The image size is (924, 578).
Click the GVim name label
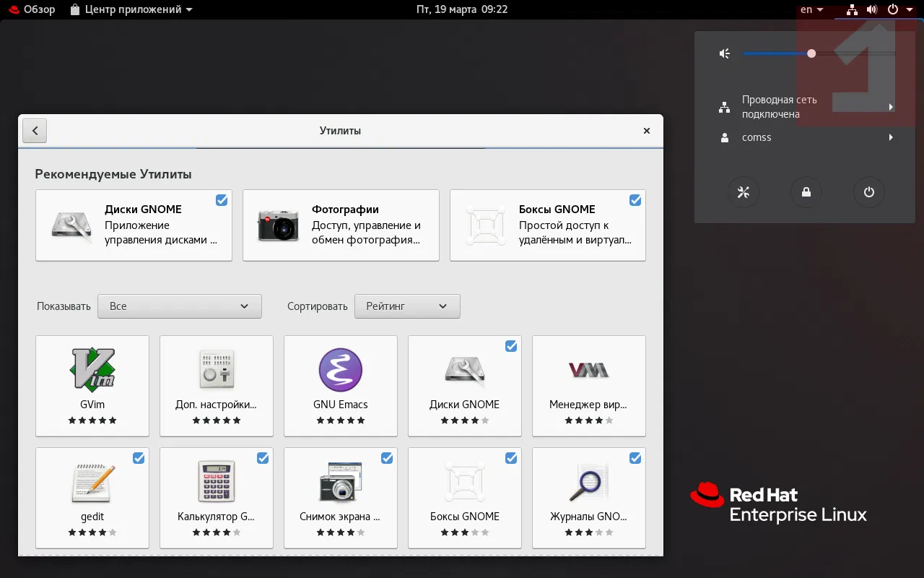point(92,405)
